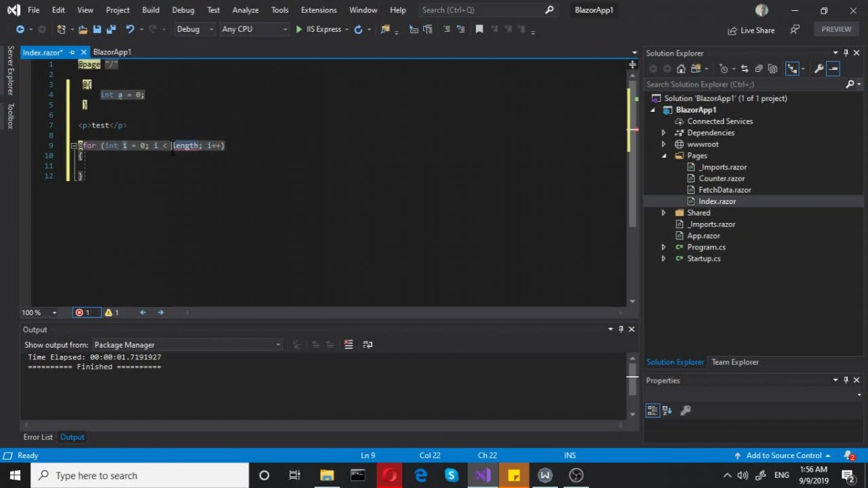Collapse the Pages folder
868x488 pixels.
(x=663, y=155)
